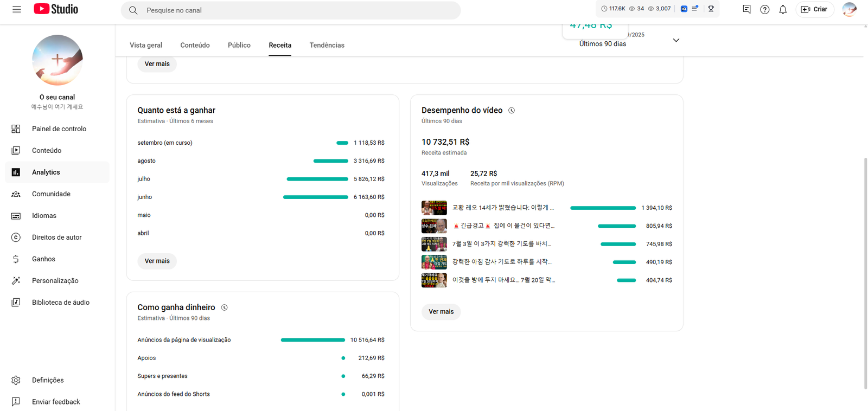The height and width of the screenshot is (411, 868).
Task: Click Ver mais under Quanto está a ganhar
Action: 157,261
